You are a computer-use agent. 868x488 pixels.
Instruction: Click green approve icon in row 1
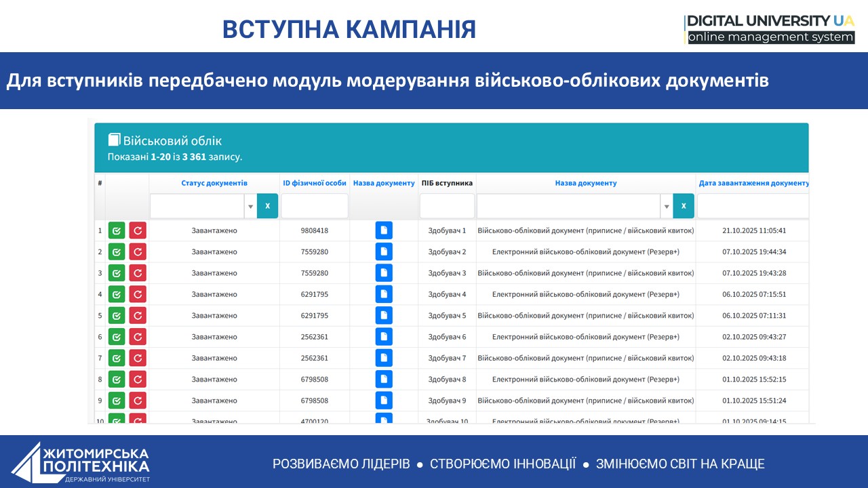pos(117,230)
